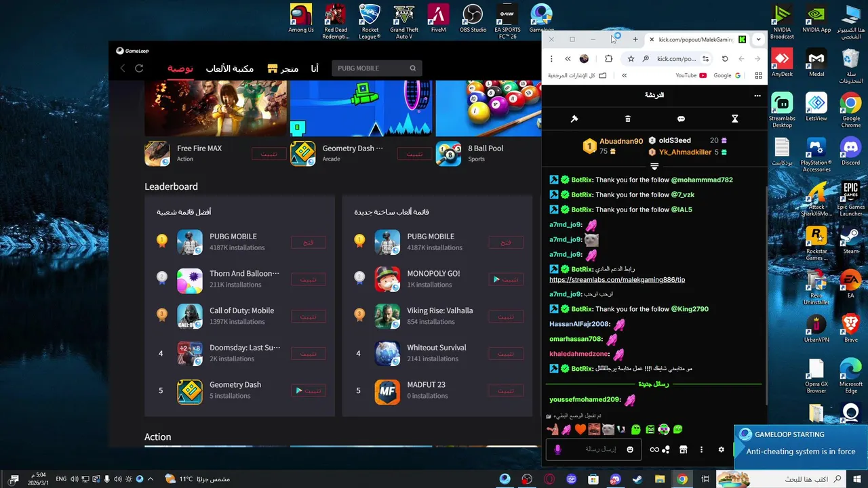
Task: Click the trash icon in chat toolbar
Action: [627, 119]
